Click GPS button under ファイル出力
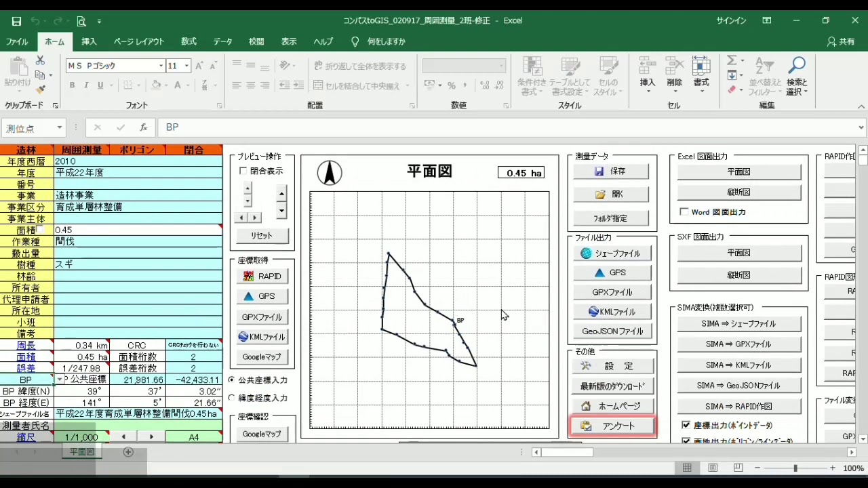 pos(612,272)
